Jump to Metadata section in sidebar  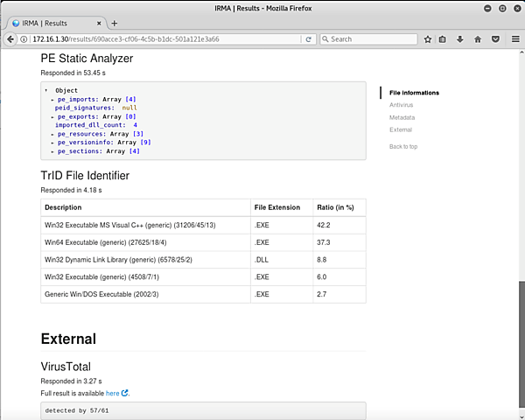click(402, 117)
